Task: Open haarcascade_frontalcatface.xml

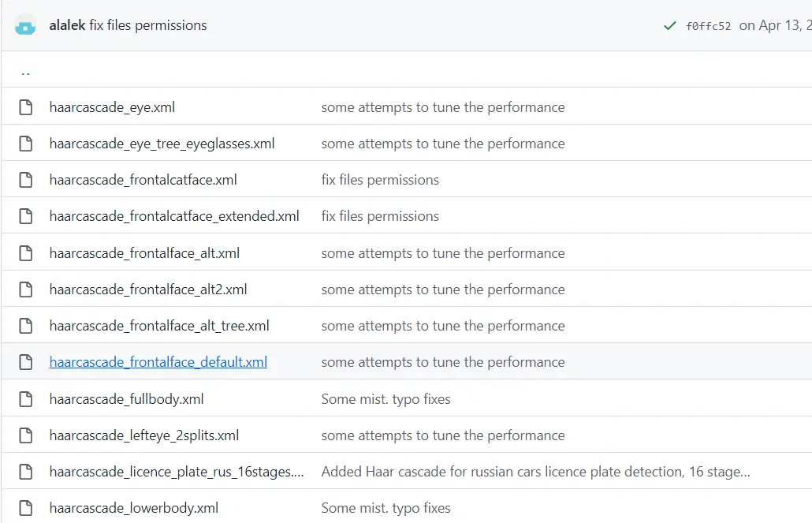Action: click(143, 180)
